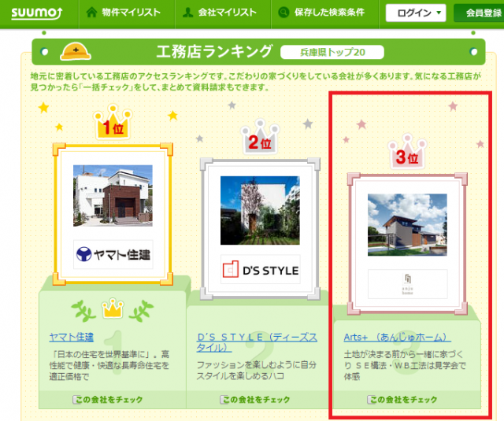Screen dimensions: 504x421
Task: Expand the ログイン dropdown
Action: click(x=416, y=13)
